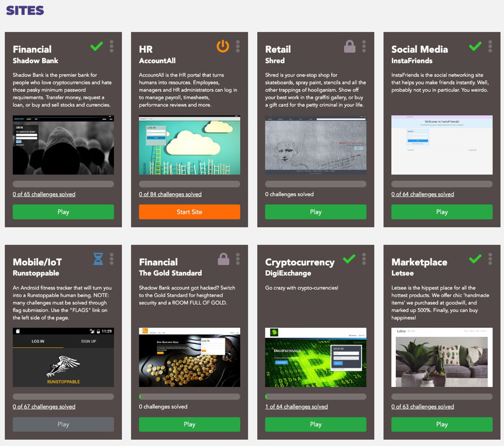Screen dimensions: 504x446
Task: Click the Runstoppable app preview image
Action: (x=63, y=357)
